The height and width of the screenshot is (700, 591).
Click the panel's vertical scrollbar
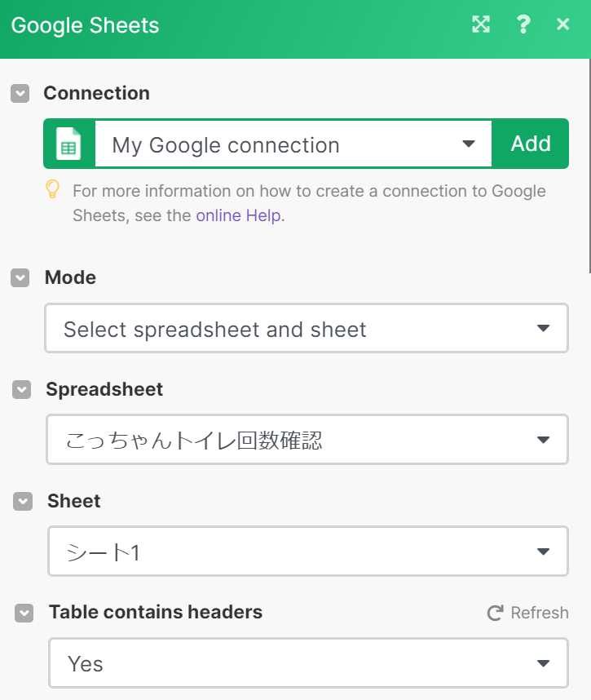tap(589, 165)
